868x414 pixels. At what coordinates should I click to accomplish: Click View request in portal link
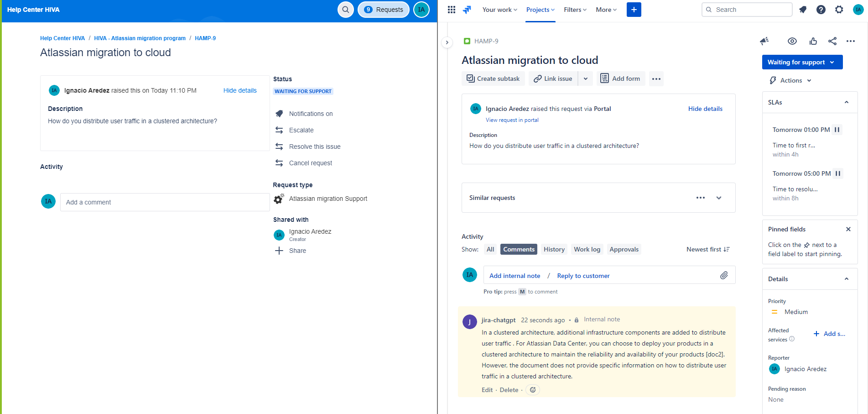(512, 120)
